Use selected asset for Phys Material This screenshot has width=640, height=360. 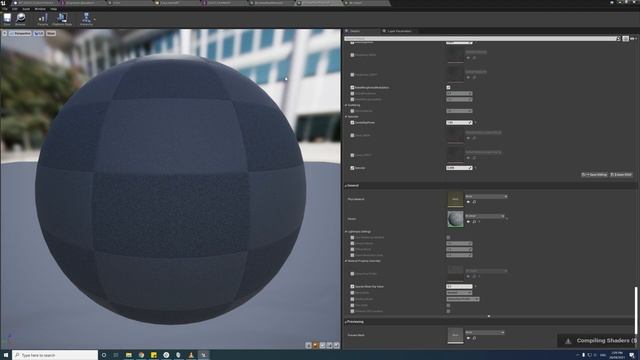click(468, 202)
